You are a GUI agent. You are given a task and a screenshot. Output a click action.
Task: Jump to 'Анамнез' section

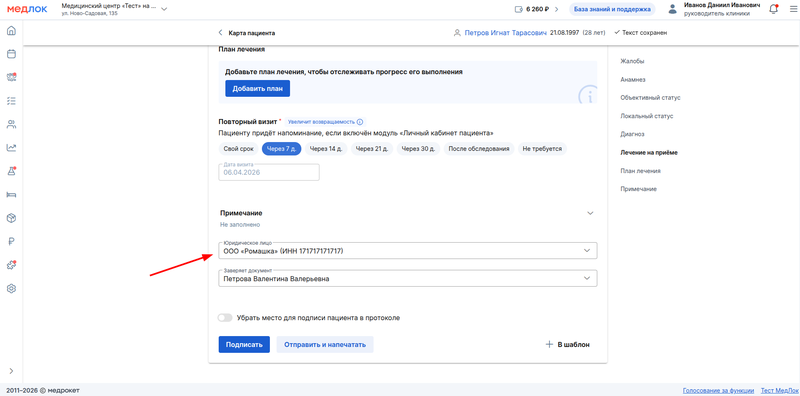click(x=633, y=80)
